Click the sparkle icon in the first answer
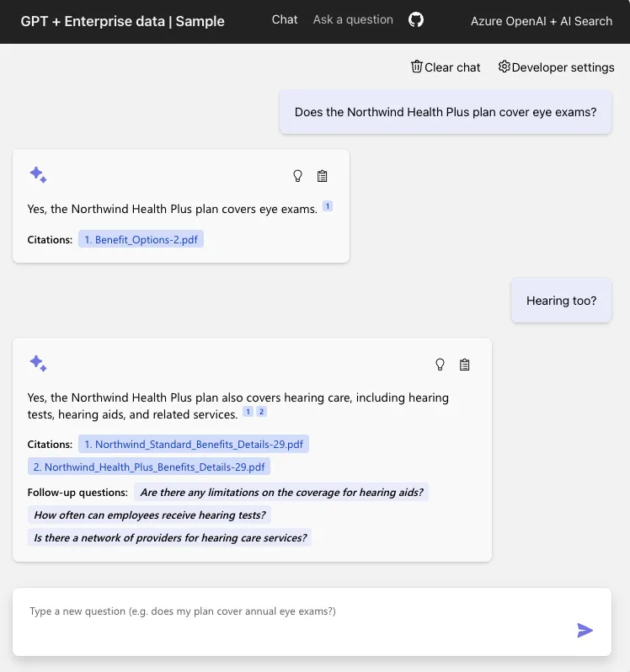The image size is (630, 672). click(38, 175)
